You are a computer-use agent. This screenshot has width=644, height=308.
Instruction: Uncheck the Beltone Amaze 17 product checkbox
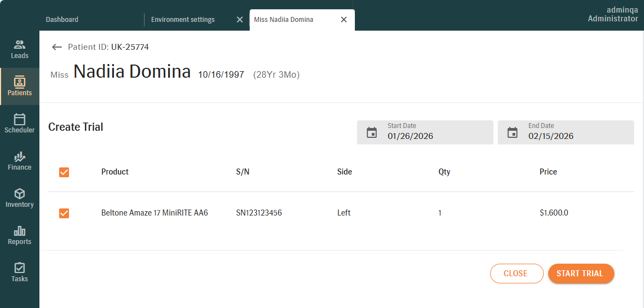pos(64,213)
